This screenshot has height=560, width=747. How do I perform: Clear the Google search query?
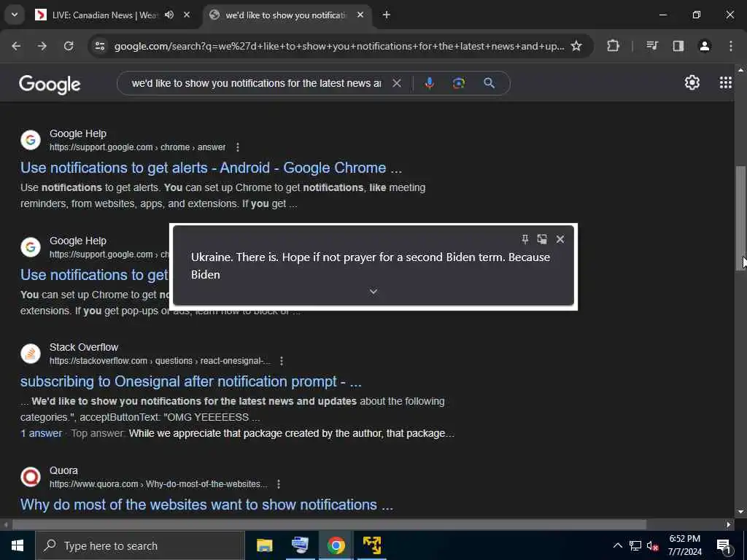396,83
